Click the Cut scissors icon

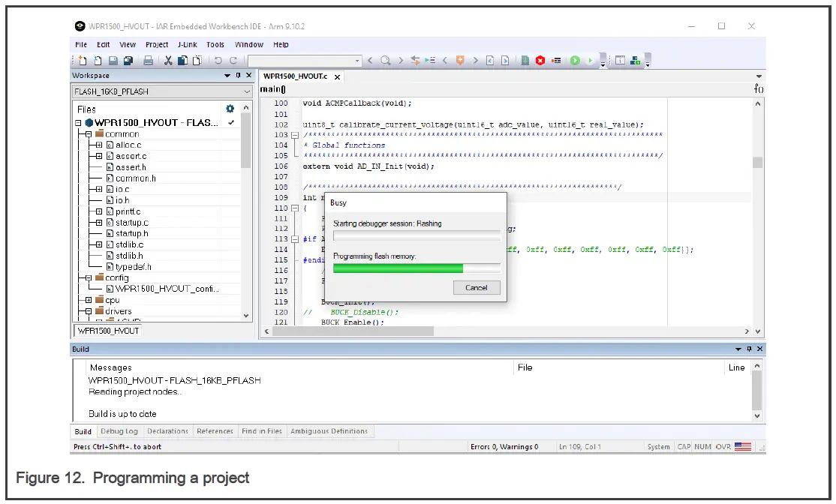click(168, 61)
